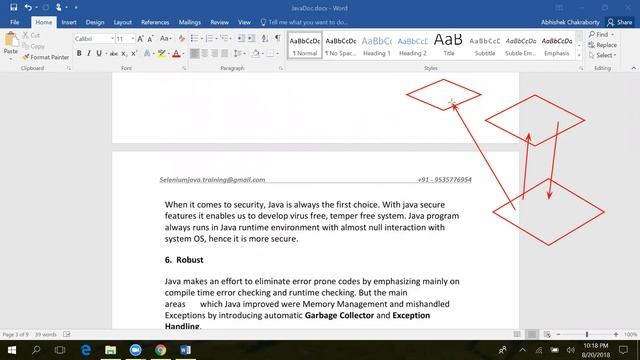Toggle paragraph marks display

[x=278, y=38]
